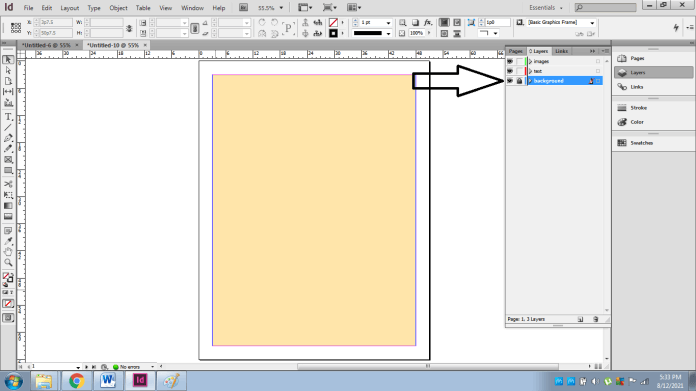The image size is (696, 391).
Task: Open stroke type dropdown
Action: pos(388,33)
